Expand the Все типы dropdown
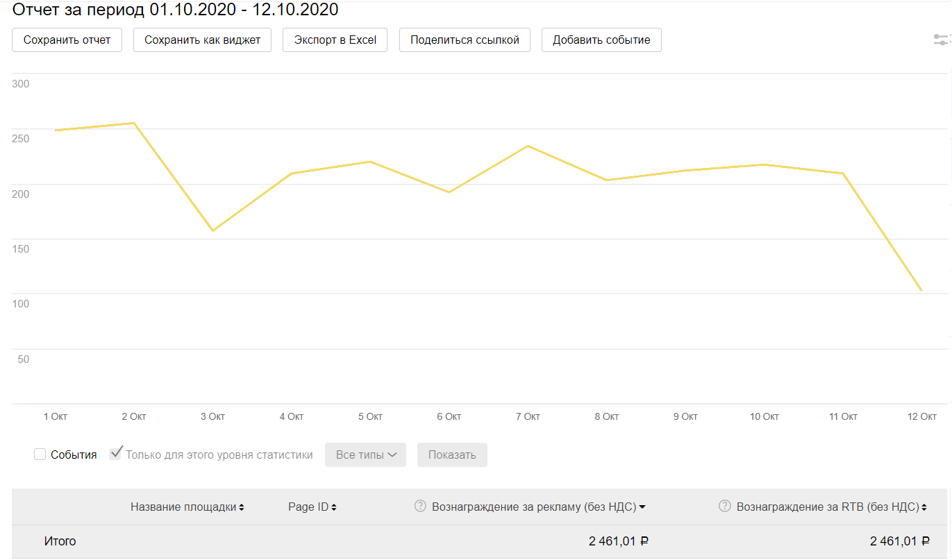 coord(365,455)
